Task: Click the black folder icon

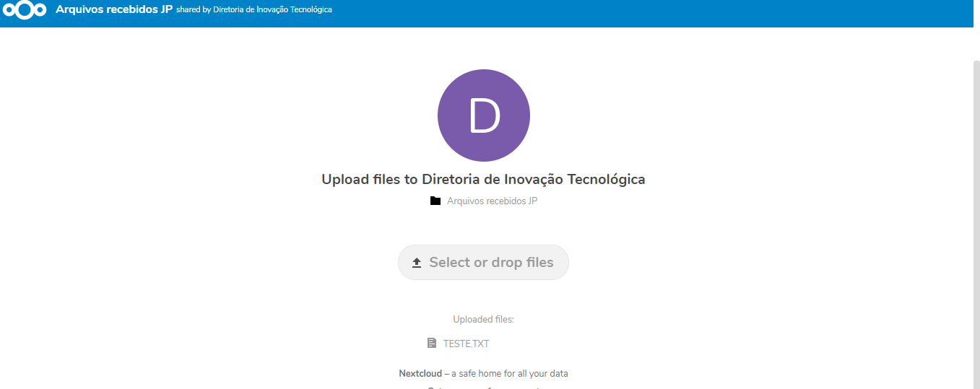Action: point(435,201)
